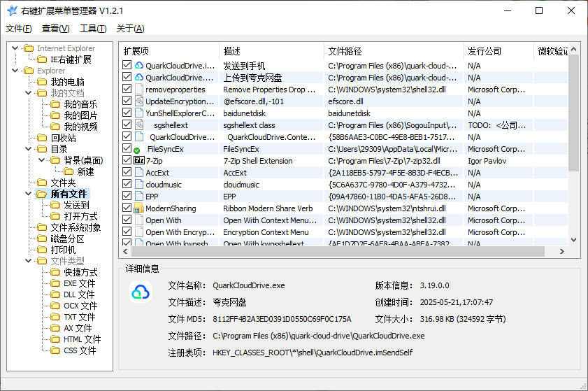Image resolution: width=588 pixels, height=391 pixels.
Task: Toggle the ModernSharing checkbox
Action: 127,208
